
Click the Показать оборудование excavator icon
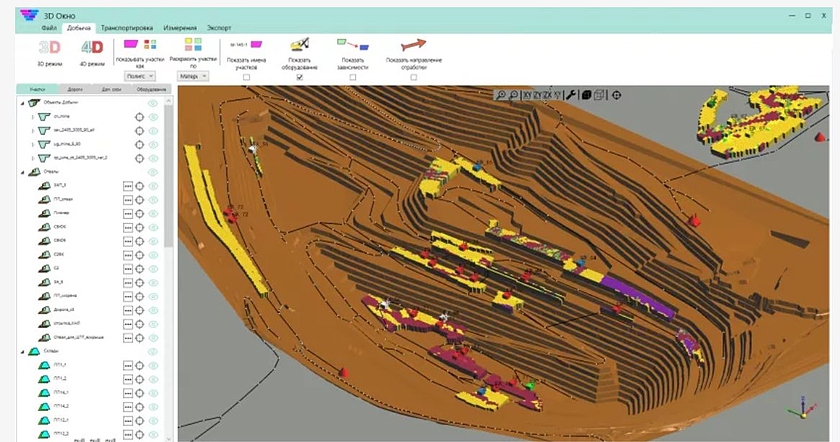tap(299, 44)
